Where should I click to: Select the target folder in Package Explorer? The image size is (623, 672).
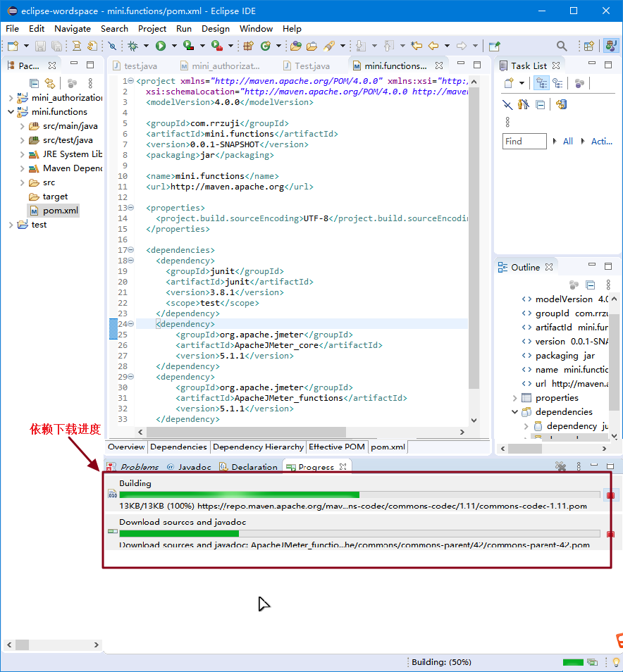[x=48, y=197]
